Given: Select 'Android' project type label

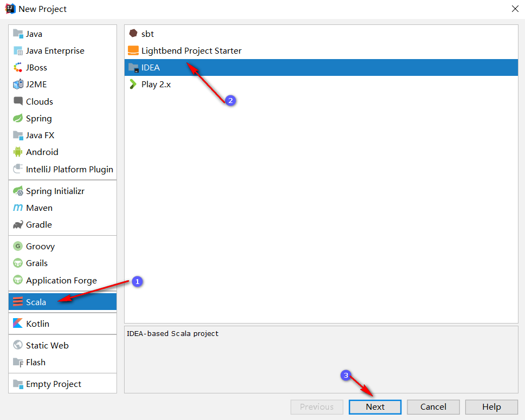Looking at the screenshot, I should 42,152.
